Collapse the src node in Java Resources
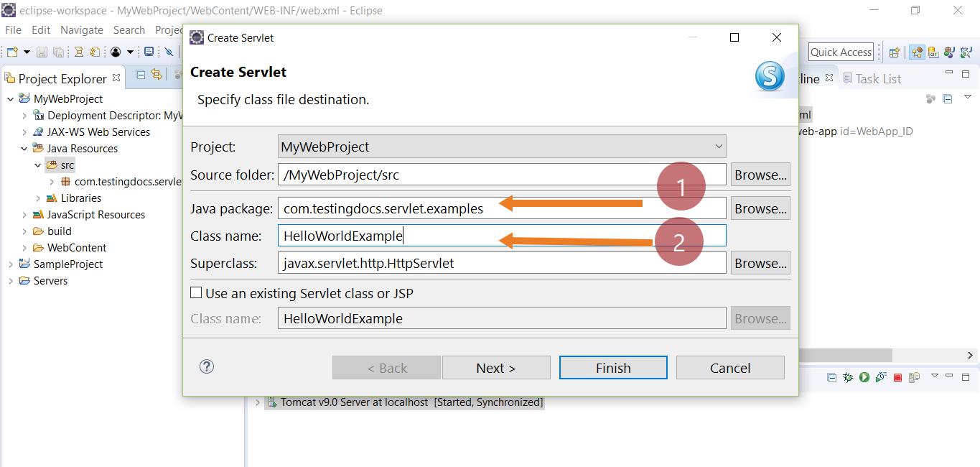This screenshot has height=467, width=980. (x=37, y=165)
